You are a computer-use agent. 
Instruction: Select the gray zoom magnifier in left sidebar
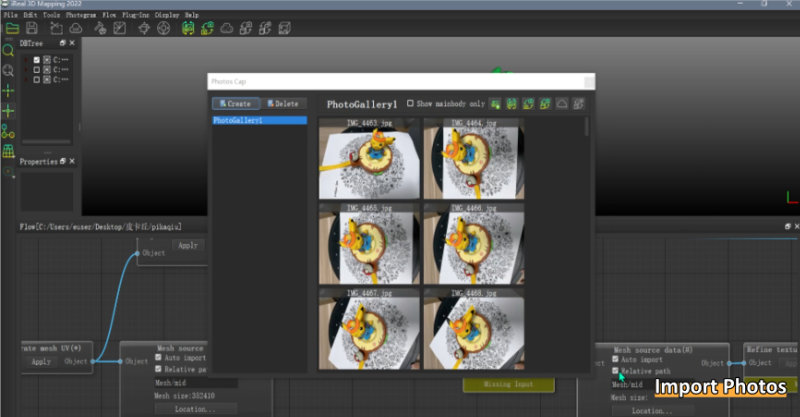click(8, 70)
